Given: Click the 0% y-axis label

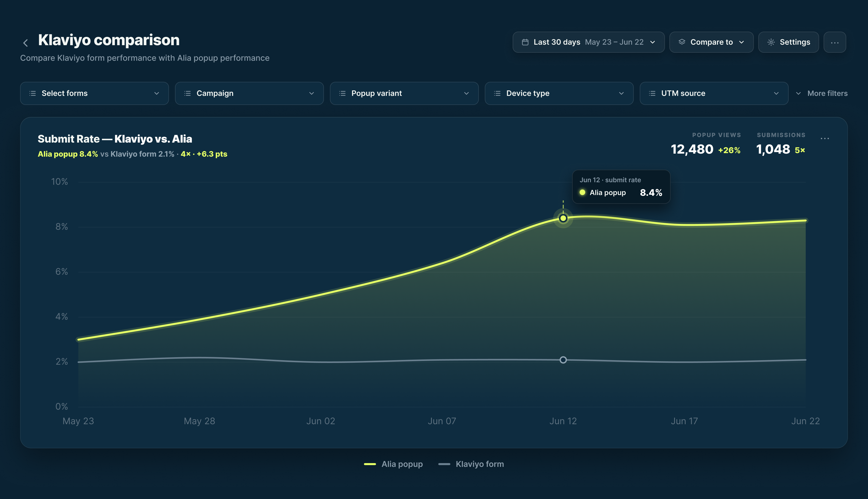Looking at the screenshot, I should [x=62, y=406].
